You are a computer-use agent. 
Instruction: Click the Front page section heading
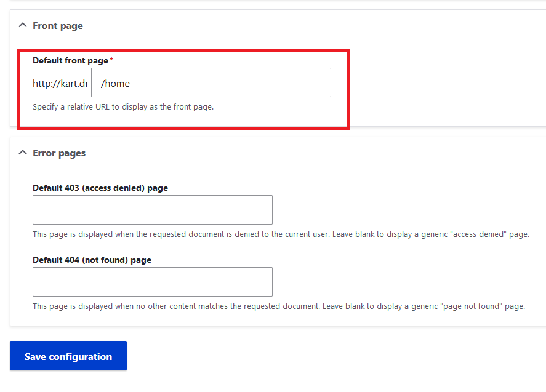pos(58,26)
